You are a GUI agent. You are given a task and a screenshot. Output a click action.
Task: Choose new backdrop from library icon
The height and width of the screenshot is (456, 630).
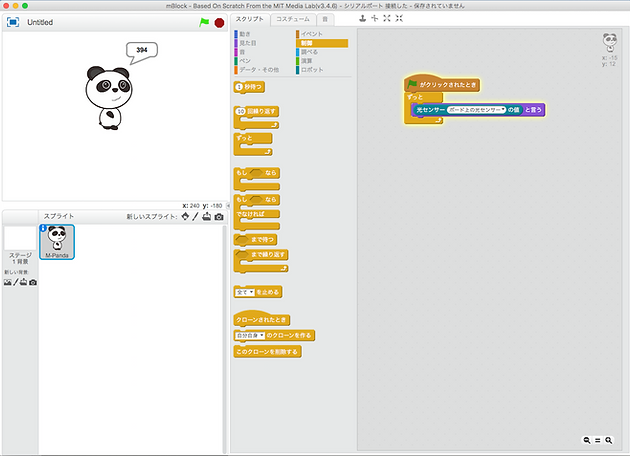point(8,282)
